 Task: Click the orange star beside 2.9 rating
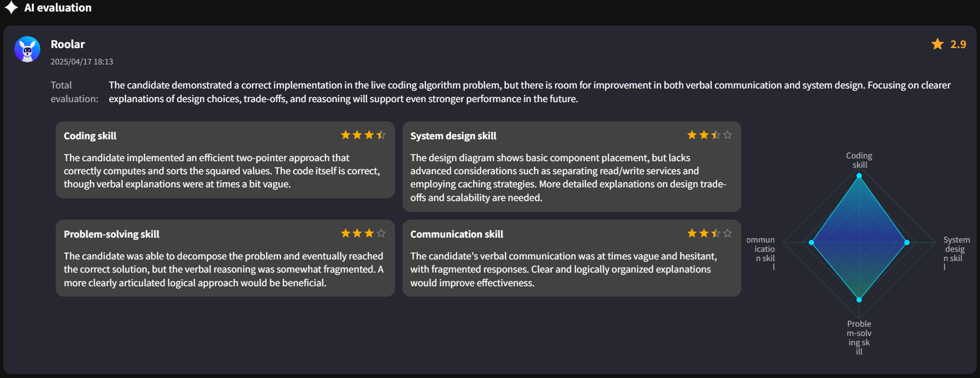(x=937, y=44)
